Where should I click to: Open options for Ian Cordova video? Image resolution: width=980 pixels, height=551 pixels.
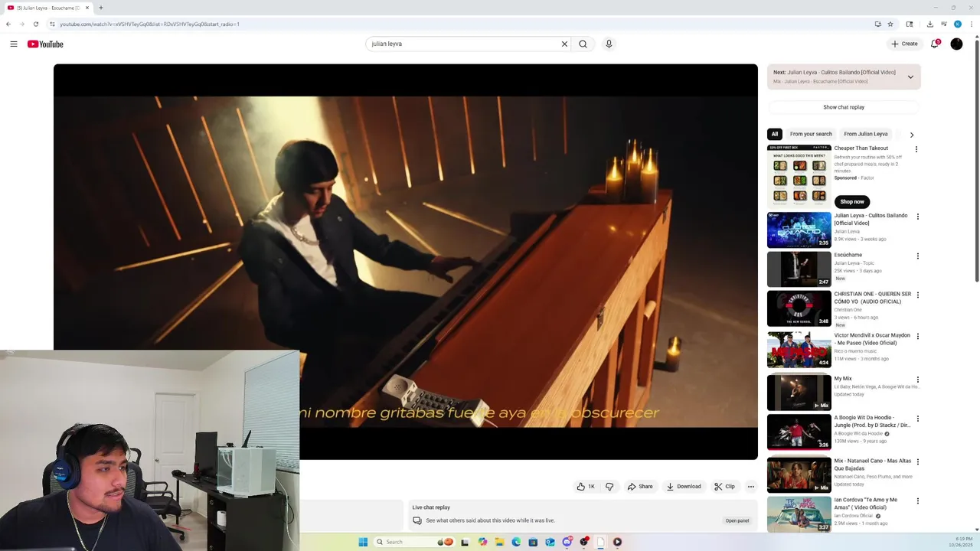[x=917, y=501]
